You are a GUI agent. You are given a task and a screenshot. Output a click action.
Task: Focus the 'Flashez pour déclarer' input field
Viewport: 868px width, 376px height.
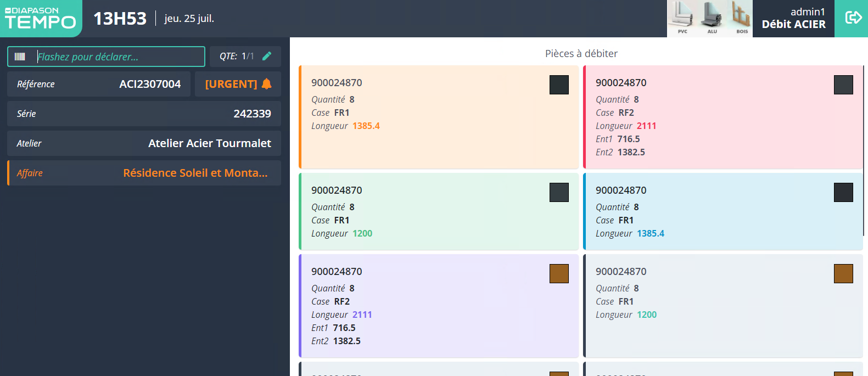pos(118,57)
